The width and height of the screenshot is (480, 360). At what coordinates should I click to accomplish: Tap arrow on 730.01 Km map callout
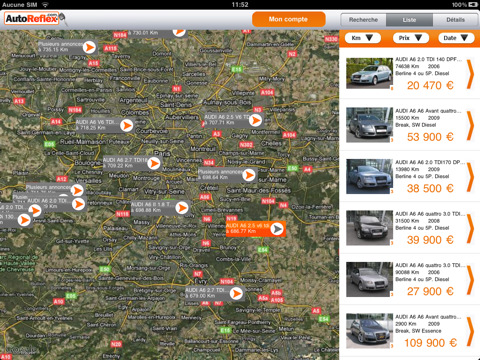coord(179,32)
